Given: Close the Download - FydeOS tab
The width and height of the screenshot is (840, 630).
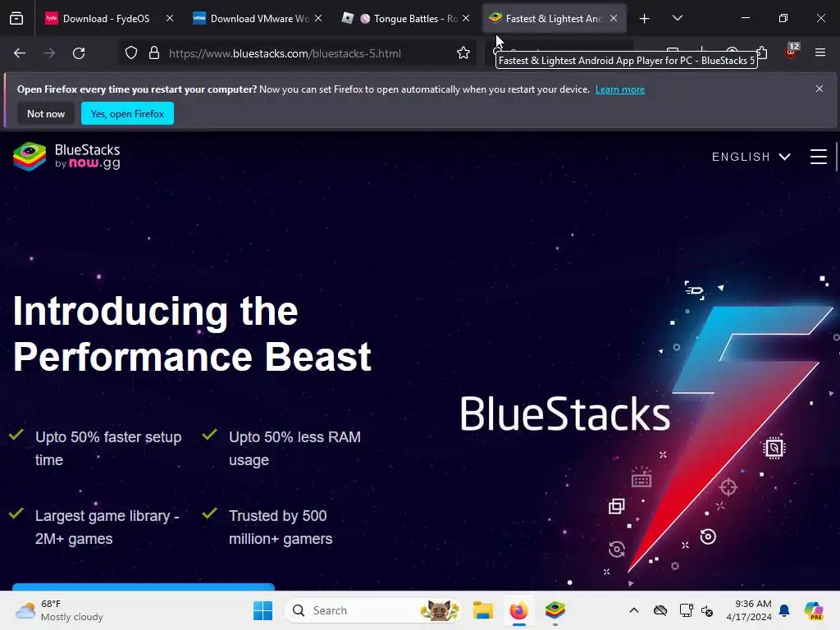Looking at the screenshot, I should coord(169,18).
